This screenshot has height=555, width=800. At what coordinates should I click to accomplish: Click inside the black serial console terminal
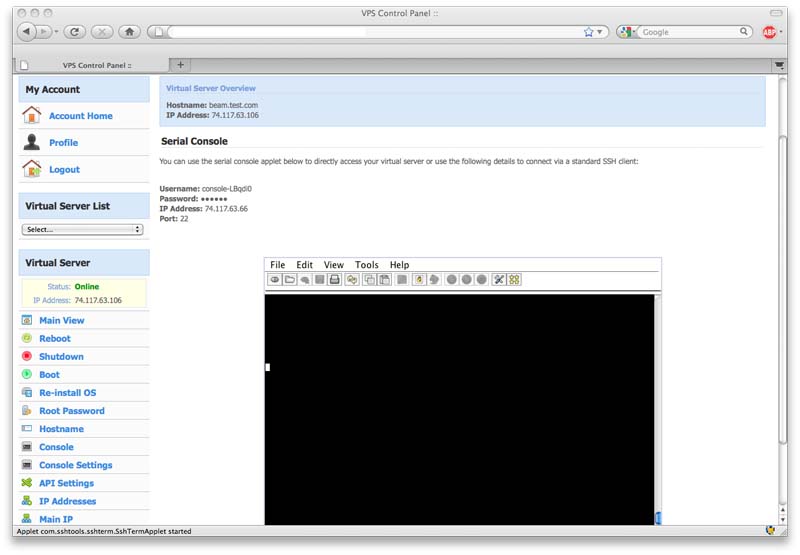coord(460,410)
